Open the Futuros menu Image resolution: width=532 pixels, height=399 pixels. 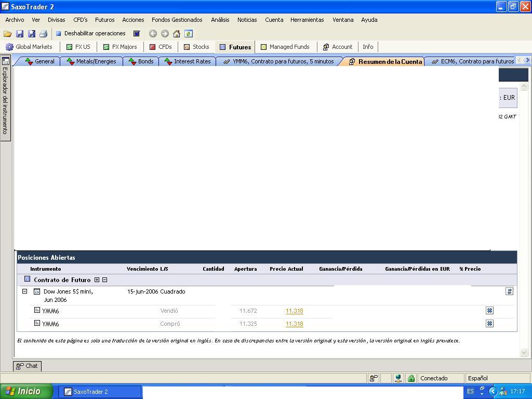(x=105, y=20)
